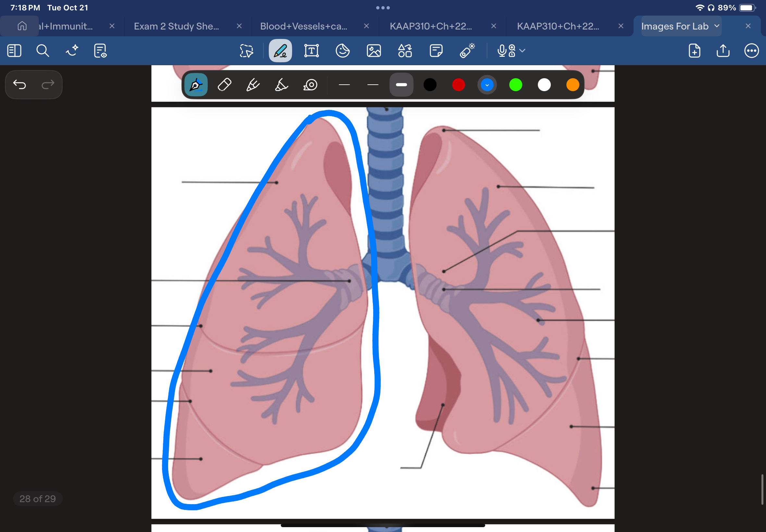The image size is (766, 532).
Task: Open the Image insertion tool
Action: pyautogui.click(x=374, y=50)
